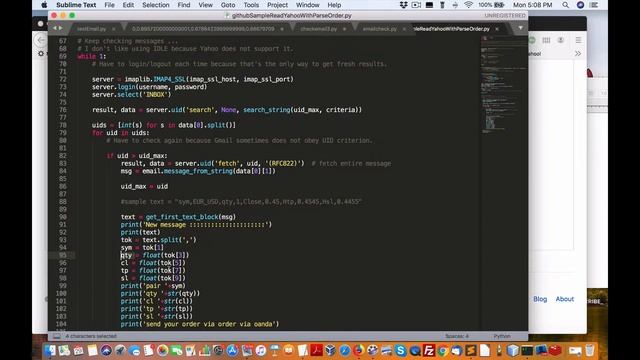This screenshot has height=360, width=640.
Task: Open the Find menu
Action: 184,5
